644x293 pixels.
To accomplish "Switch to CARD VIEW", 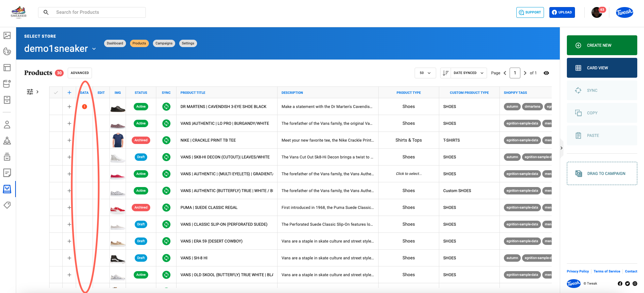I will coord(602,68).
